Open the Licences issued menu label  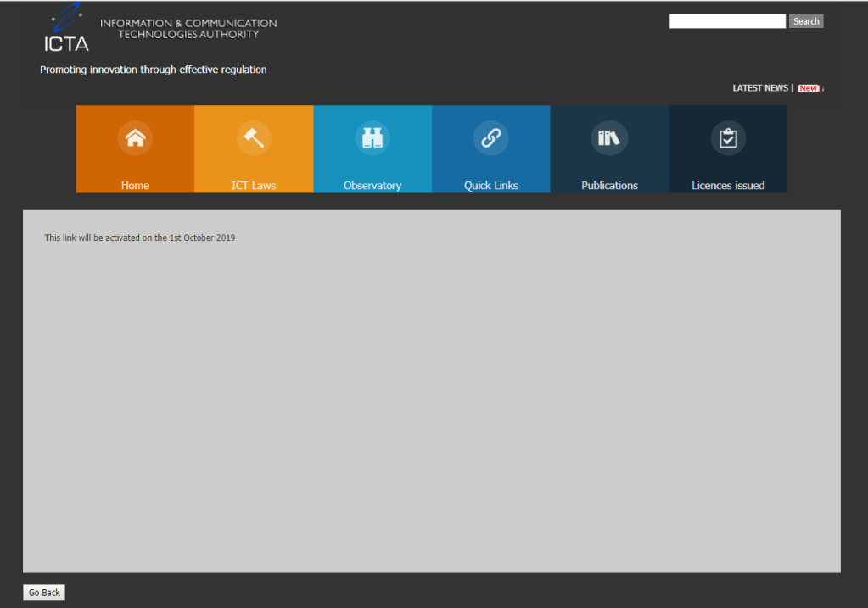(728, 186)
